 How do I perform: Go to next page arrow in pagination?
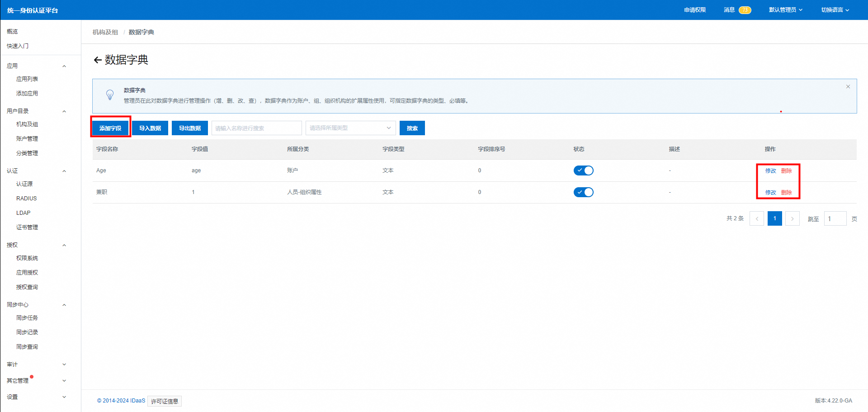pyautogui.click(x=792, y=219)
